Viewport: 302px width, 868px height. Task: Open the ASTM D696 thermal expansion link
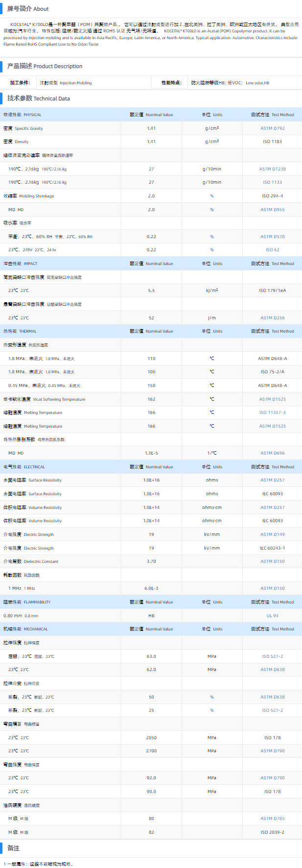tap(272, 453)
